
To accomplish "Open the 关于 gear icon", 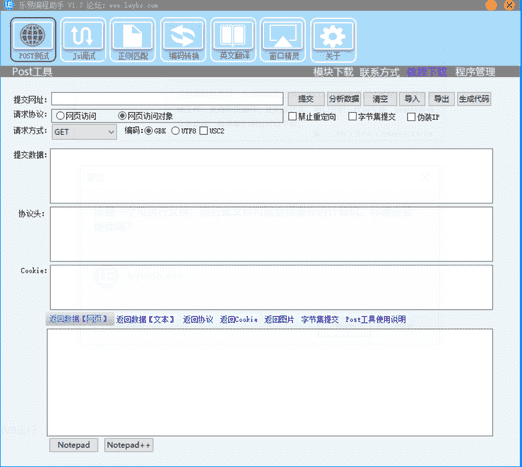I will [333, 40].
